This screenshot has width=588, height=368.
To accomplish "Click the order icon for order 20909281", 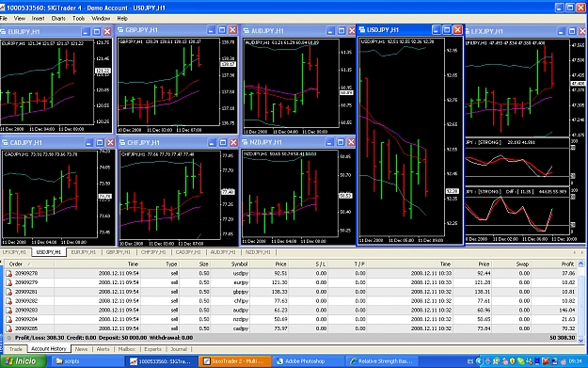I will [9, 292].
